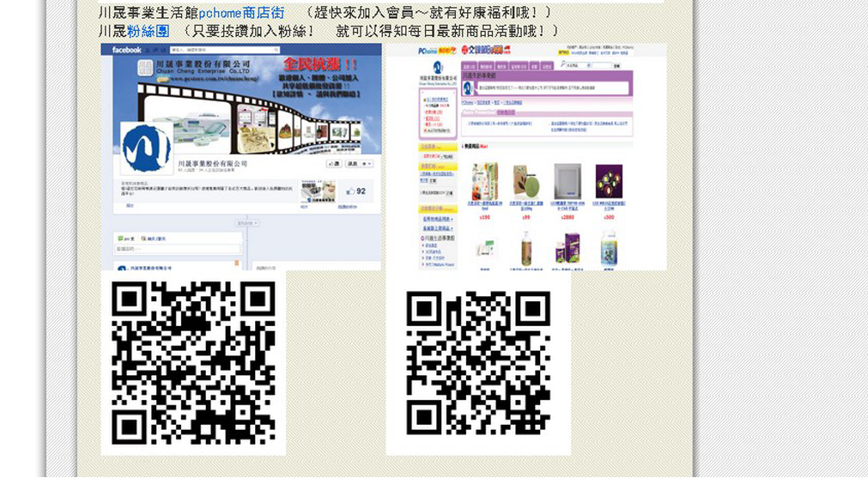
Task: Open the pchome商店街 link
Action: tap(241, 12)
